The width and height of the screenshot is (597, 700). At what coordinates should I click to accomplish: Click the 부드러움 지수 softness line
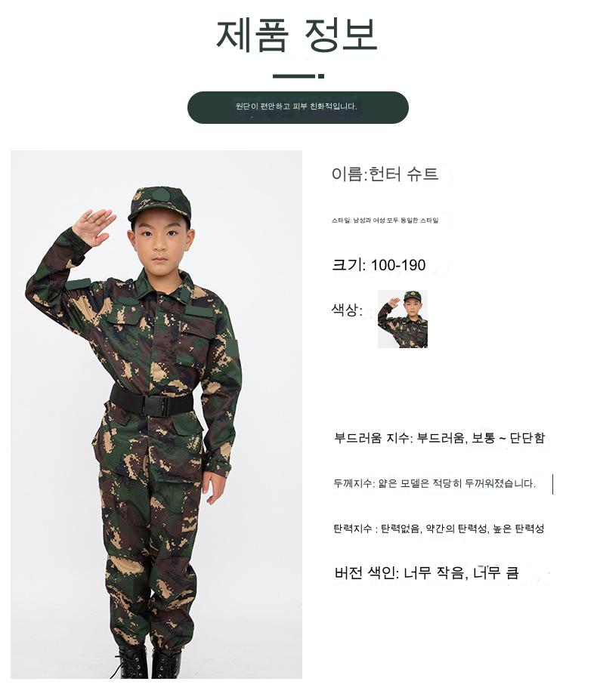coord(439,437)
